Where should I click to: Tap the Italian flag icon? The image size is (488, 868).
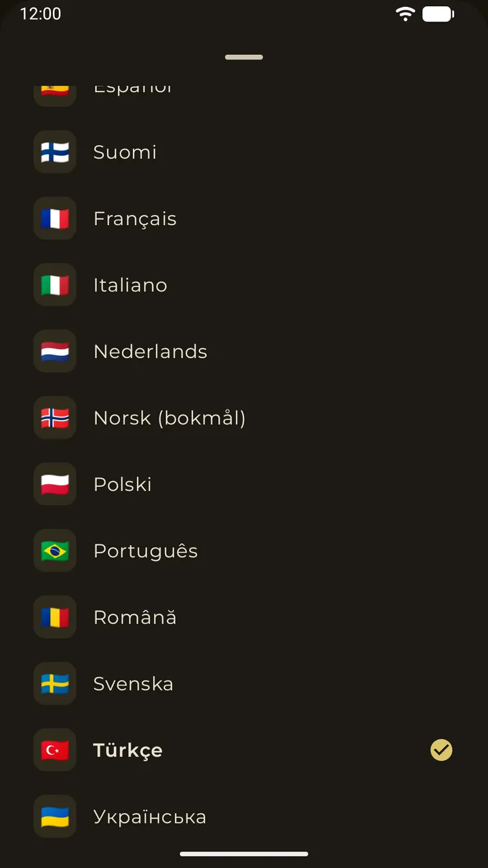click(55, 285)
